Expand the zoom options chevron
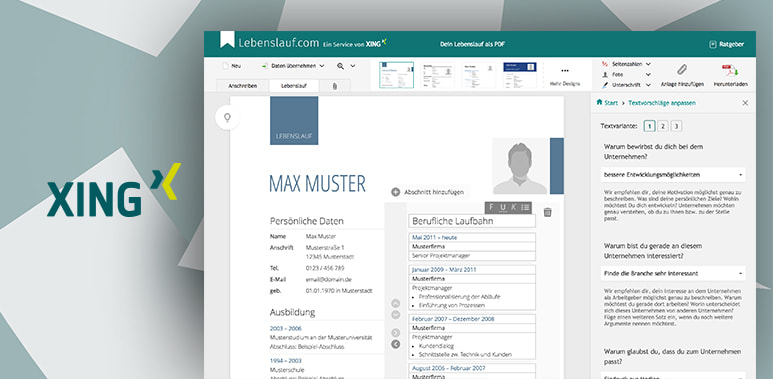773x379 pixels. pos(353,66)
